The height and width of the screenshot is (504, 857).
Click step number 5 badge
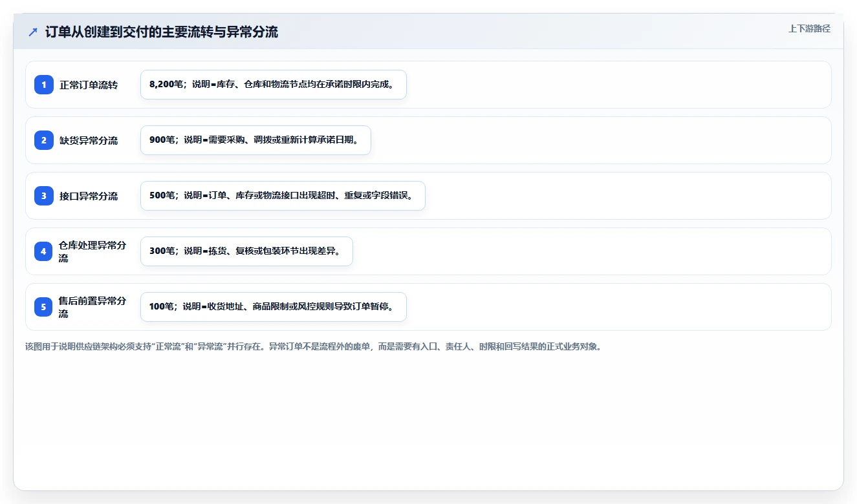(44, 307)
